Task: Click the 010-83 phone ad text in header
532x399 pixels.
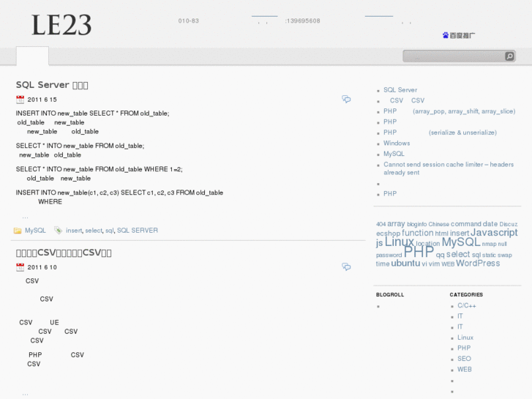Action: [188, 20]
